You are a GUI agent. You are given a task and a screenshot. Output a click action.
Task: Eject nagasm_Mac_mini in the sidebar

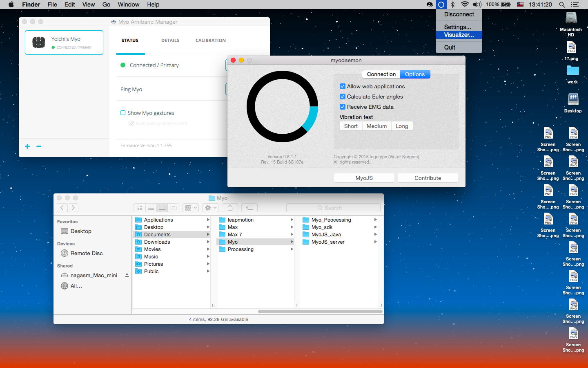[x=127, y=275]
